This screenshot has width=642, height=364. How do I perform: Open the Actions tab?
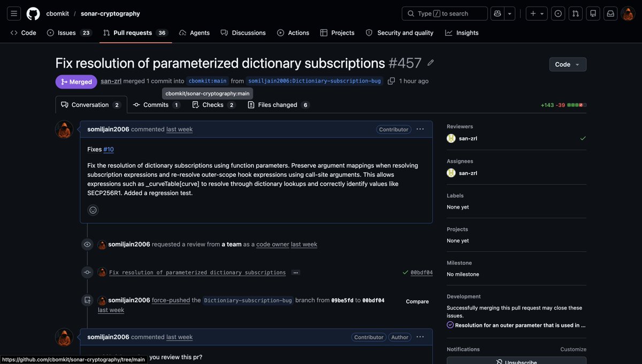pos(293,33)
